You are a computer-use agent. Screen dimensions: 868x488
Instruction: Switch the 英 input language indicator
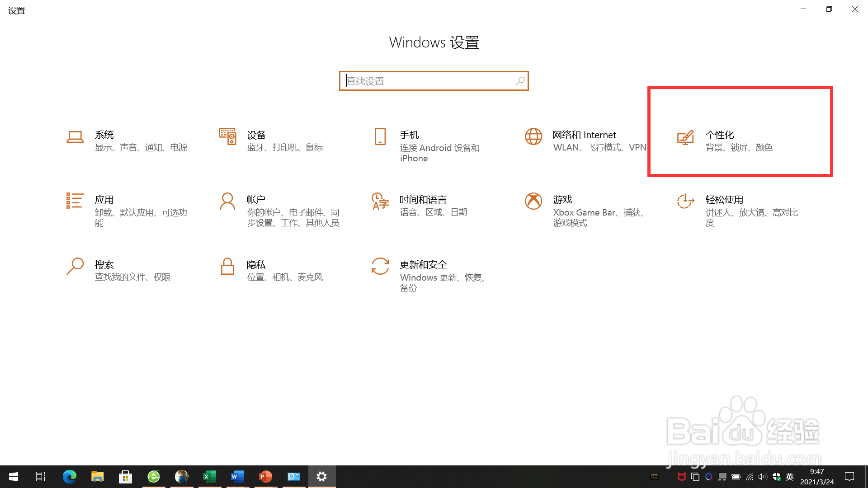[789, 476]
